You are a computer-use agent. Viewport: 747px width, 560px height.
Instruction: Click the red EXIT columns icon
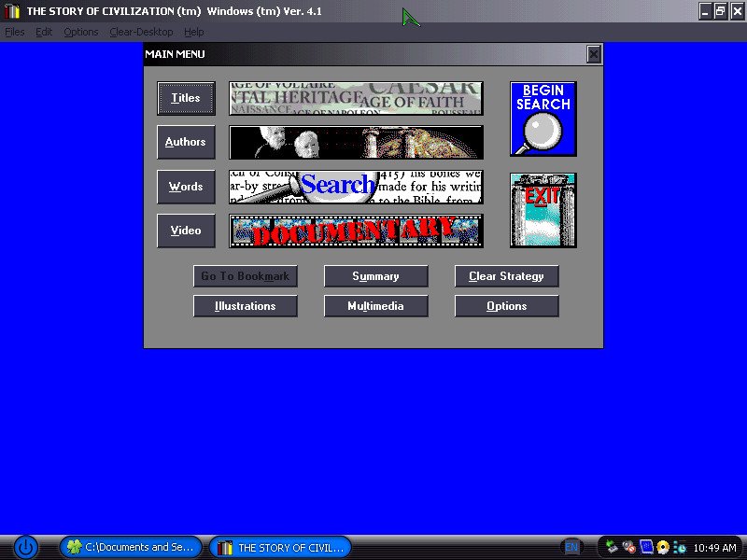coord(543,210)
